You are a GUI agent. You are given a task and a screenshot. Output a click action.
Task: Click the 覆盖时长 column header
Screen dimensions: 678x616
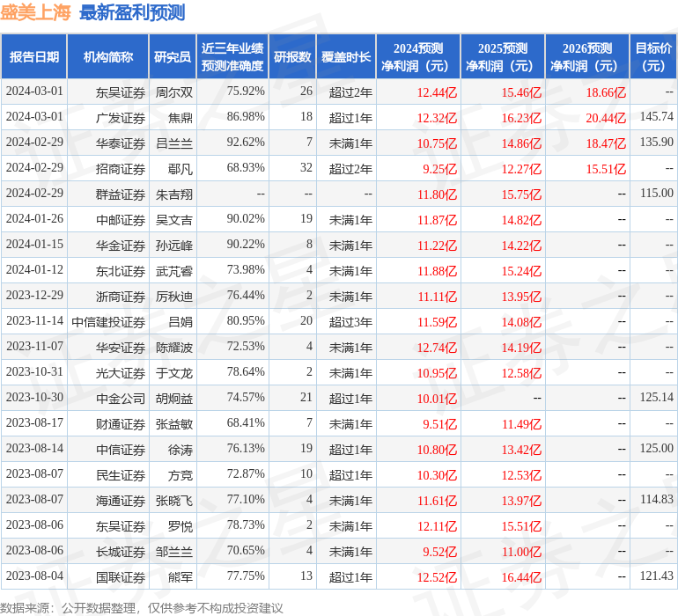click(x=346, y=56)
